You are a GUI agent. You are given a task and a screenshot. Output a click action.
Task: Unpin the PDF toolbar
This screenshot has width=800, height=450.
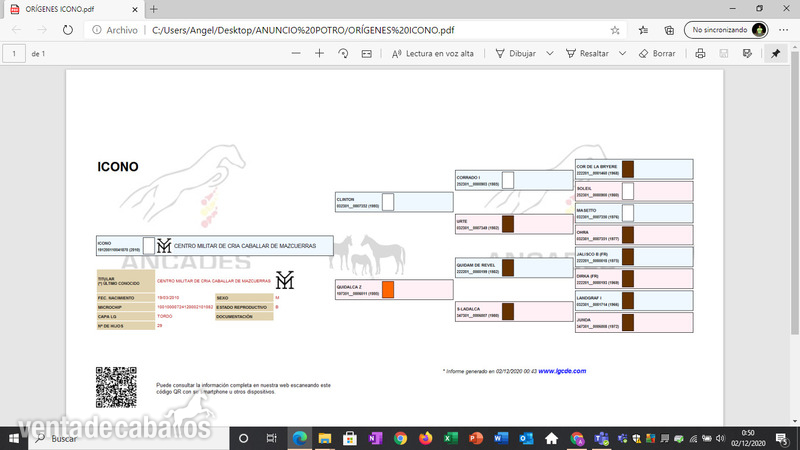tap(776, 53)
